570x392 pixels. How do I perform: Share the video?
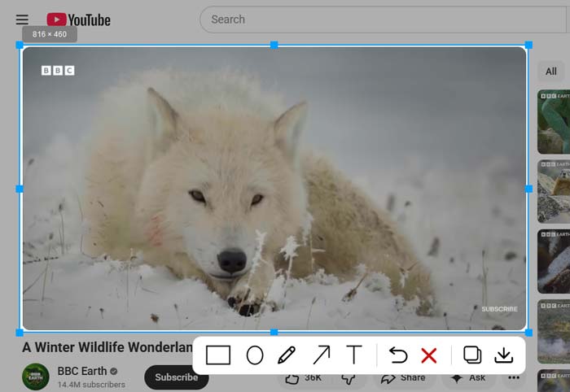coord(403,378)
